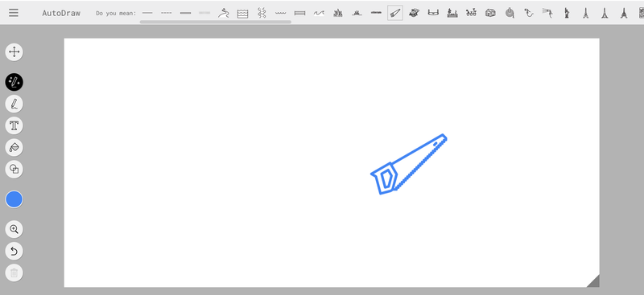Open the hamburger menu
This screenshot has height=295, width=644.
pyautogui.click(x=14, y=13)
